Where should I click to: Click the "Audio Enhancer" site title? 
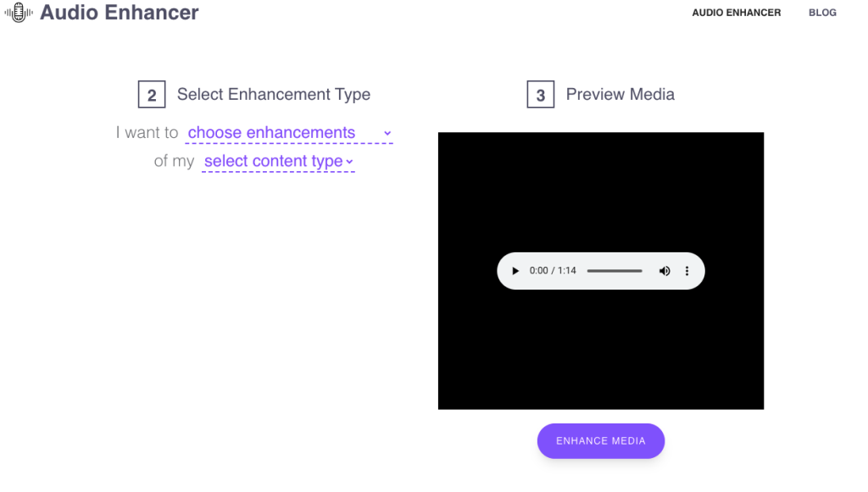[x=118, y=13]
